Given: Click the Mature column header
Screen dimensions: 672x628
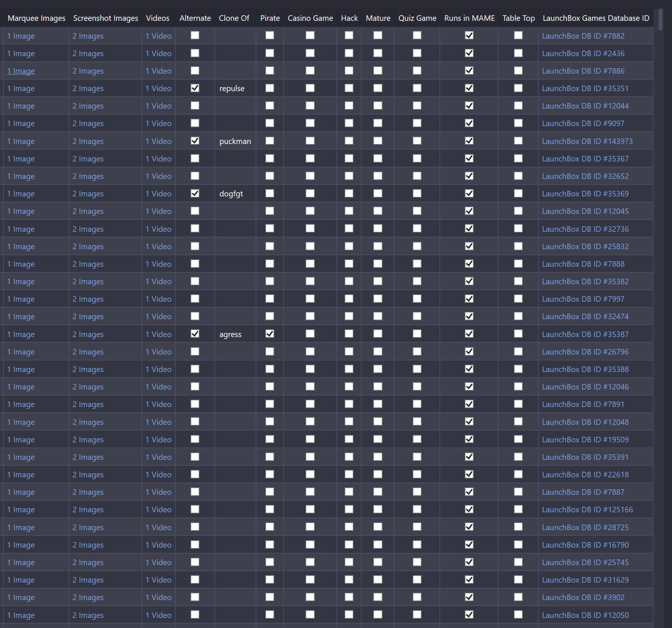Looking at the screenshot, I should click(x=378, y=18).
